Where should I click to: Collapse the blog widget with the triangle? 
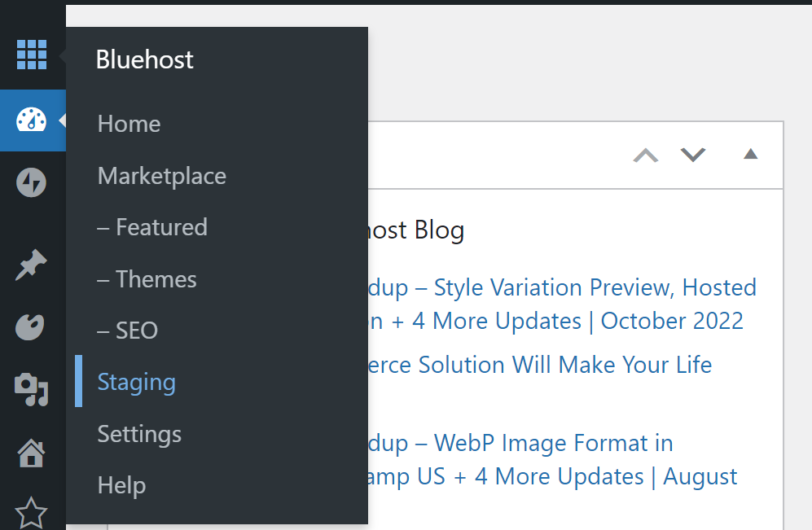click(x=749, y=155)
